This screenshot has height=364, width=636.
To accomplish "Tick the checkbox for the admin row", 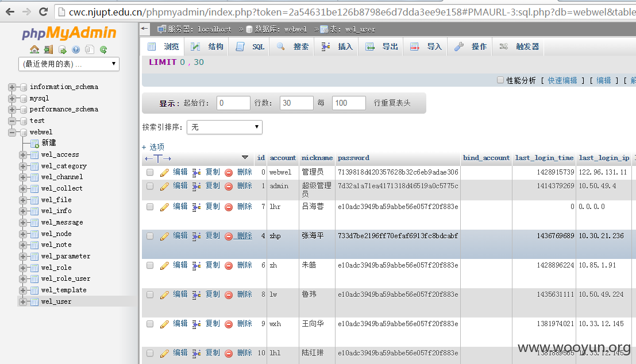I will 150,186.
